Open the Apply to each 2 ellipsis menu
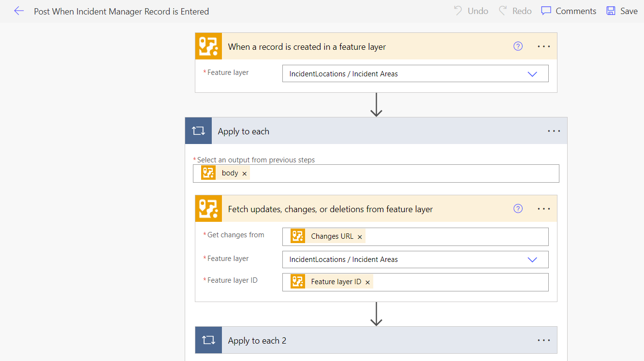Screen dimensions: 644x361 pyautogui.click(x=543, y=340)
